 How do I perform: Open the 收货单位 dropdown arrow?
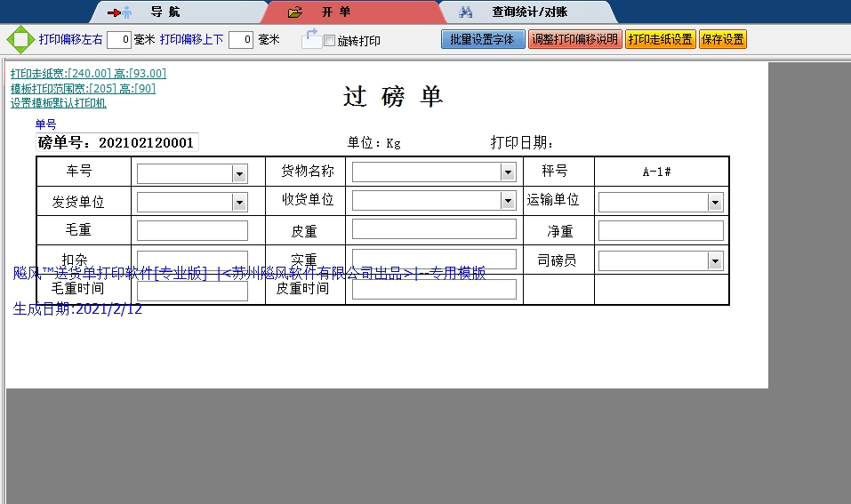click(508, 201)
